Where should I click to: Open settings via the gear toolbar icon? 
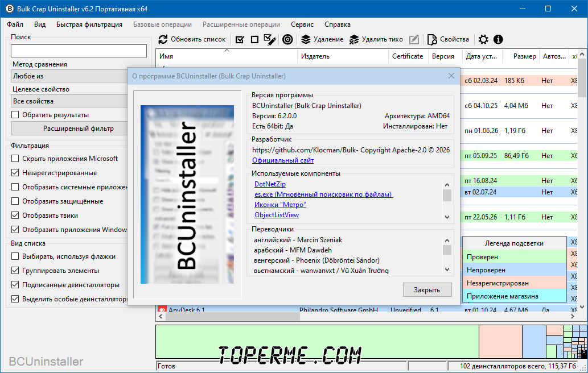coord(483,39)
